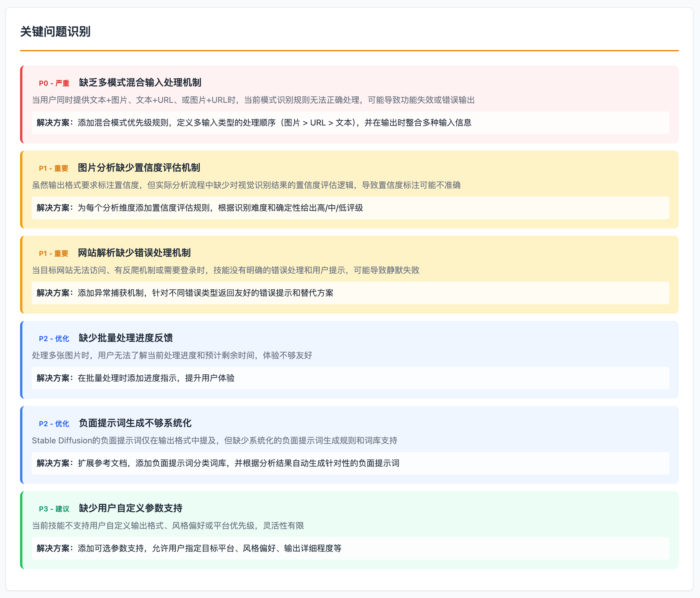
Task: Click the Stable Diffusion negative prompt description text
Action: [214, 441]
